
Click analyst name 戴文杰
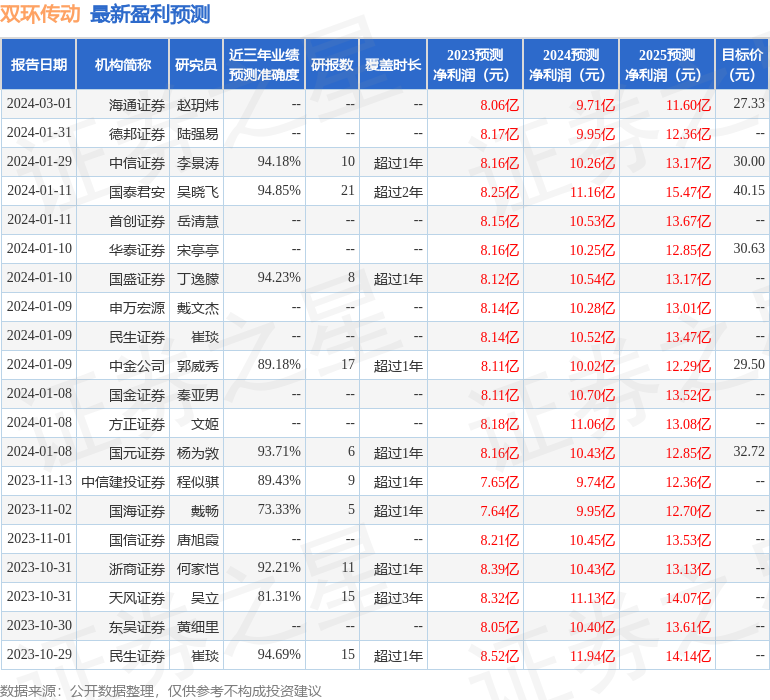pyautogui.click(x=197, y=308)
